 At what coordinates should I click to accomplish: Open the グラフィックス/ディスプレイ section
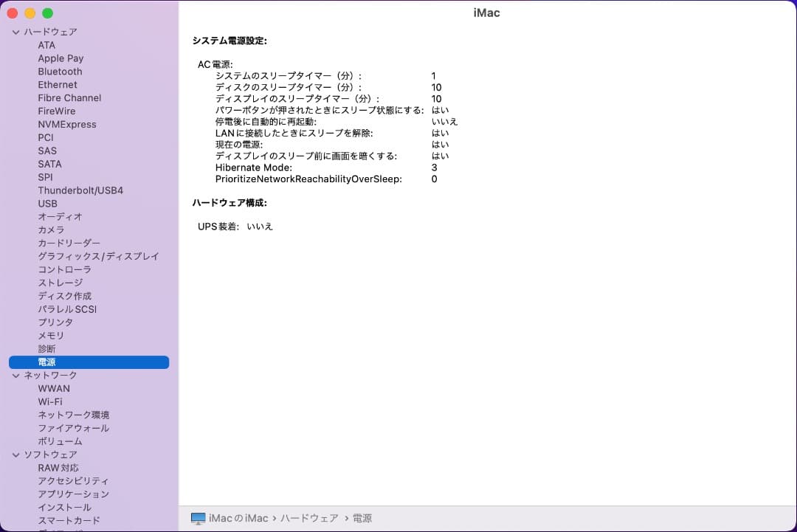coord(99,256)
